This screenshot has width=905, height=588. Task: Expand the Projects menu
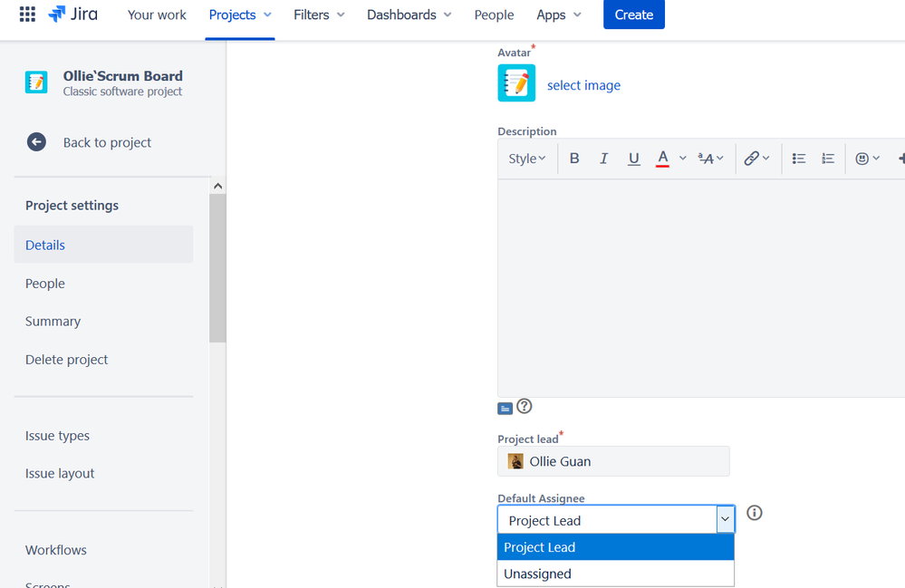(240, 15)
